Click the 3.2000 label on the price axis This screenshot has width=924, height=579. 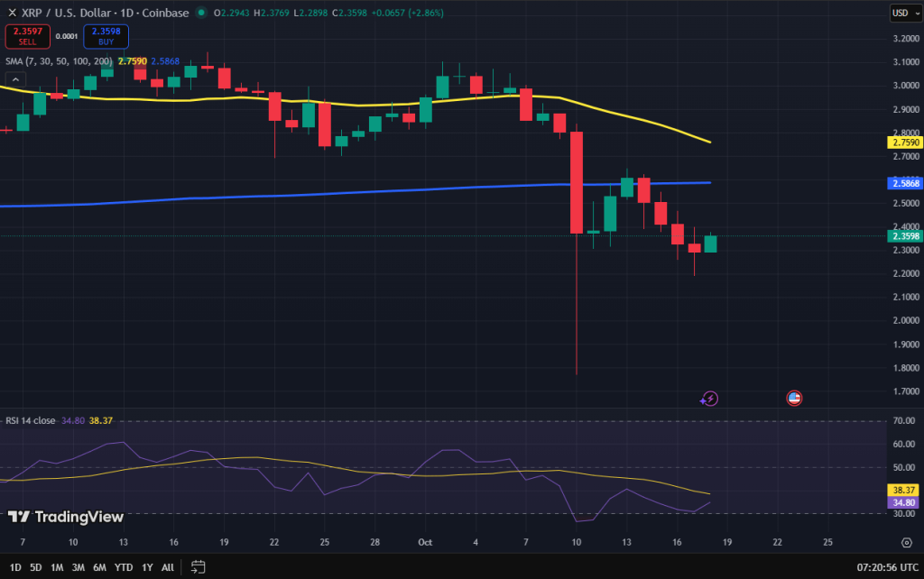pyautogui.click(x=906, y=39)
